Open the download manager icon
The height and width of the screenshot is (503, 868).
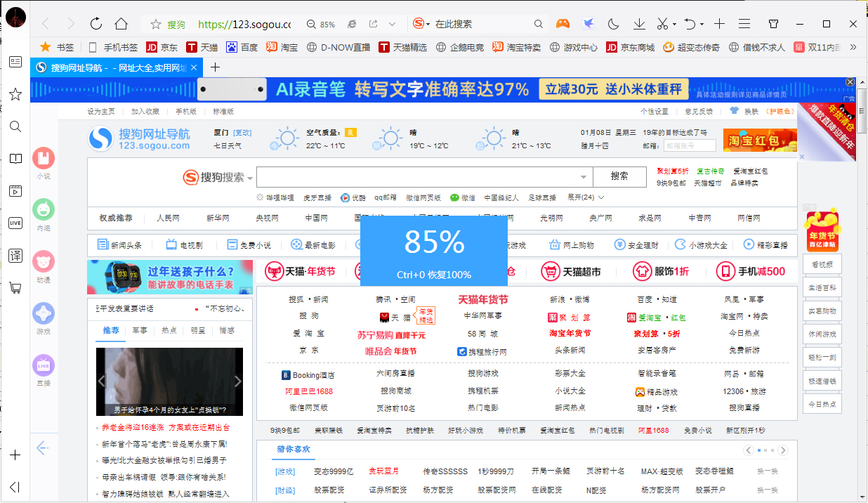[x=638, y=23]
